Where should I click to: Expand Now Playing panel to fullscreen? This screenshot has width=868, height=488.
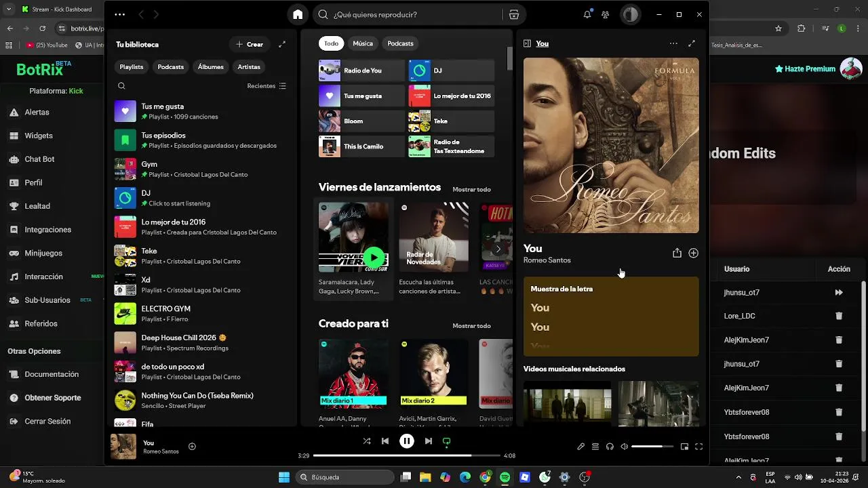point(692,43)
